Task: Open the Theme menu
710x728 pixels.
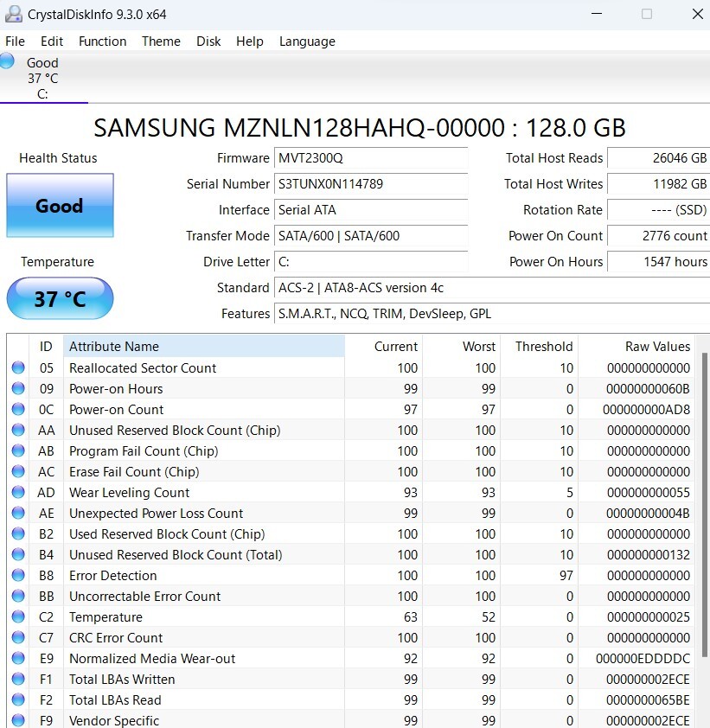Action: (161, 42)
